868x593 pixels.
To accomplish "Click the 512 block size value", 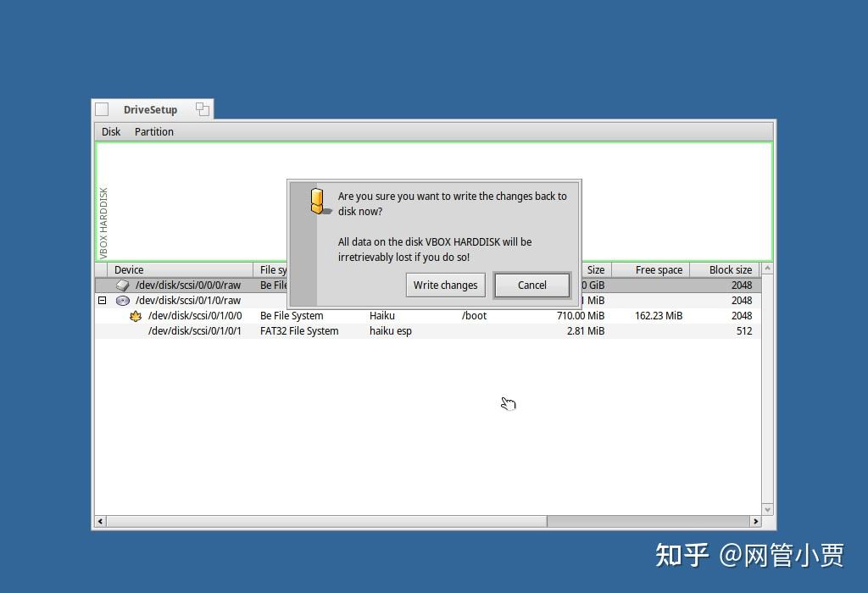I will point(744,330).
